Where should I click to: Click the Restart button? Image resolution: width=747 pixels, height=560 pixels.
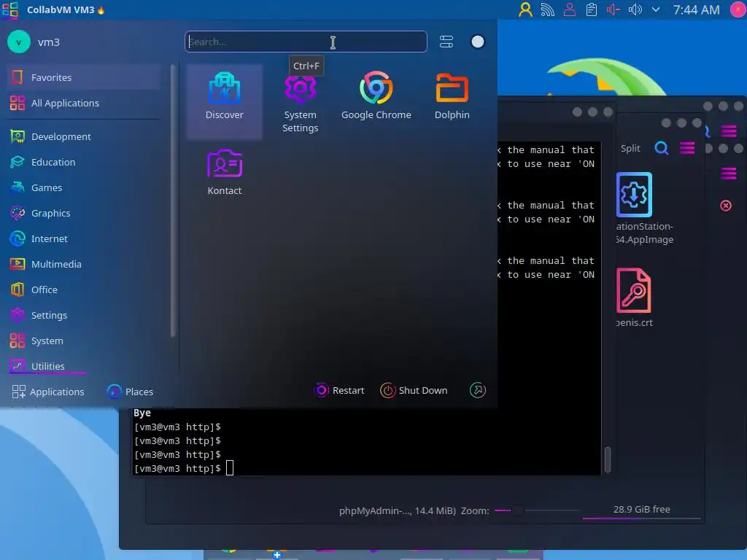(x=339, y=391)
